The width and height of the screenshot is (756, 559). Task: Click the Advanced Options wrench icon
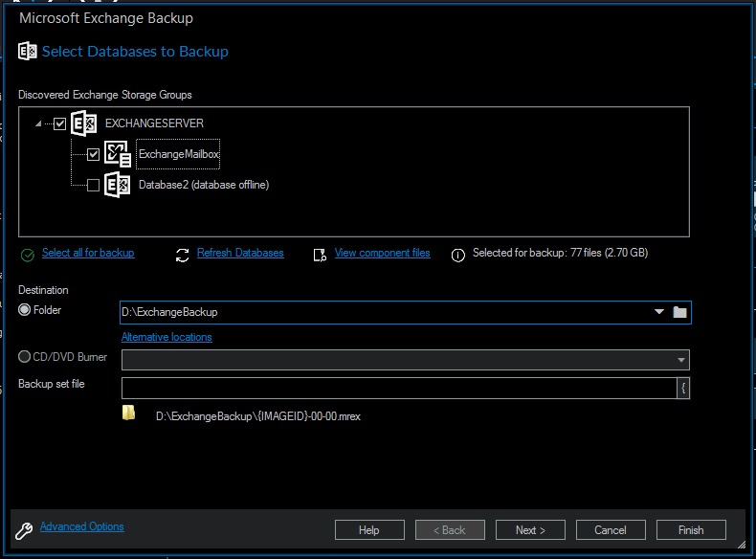25,528
